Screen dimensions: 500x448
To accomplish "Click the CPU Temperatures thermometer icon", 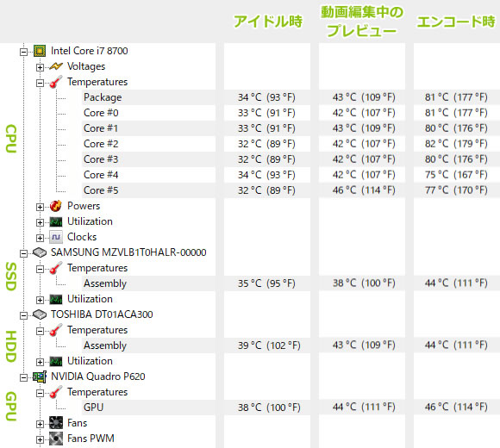I will pyautogui.click(x=56, y=82).
